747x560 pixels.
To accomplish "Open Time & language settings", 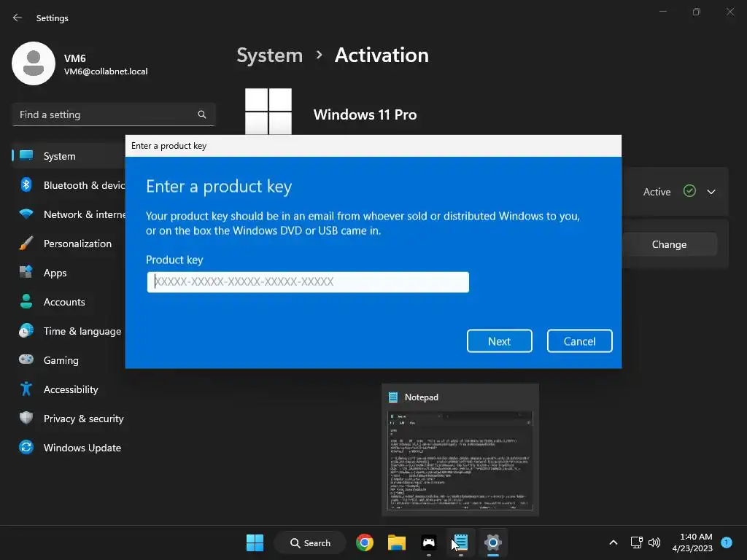I will click(x=69, y=331).
